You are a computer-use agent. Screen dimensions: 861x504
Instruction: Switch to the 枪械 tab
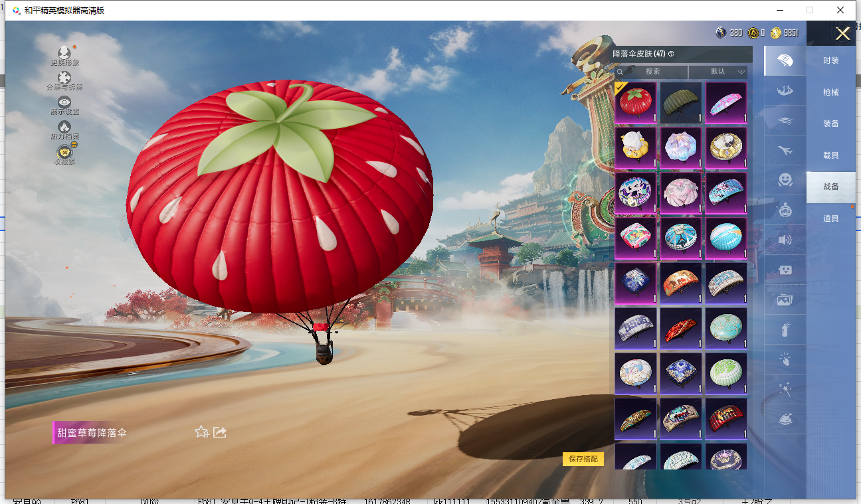830,92
